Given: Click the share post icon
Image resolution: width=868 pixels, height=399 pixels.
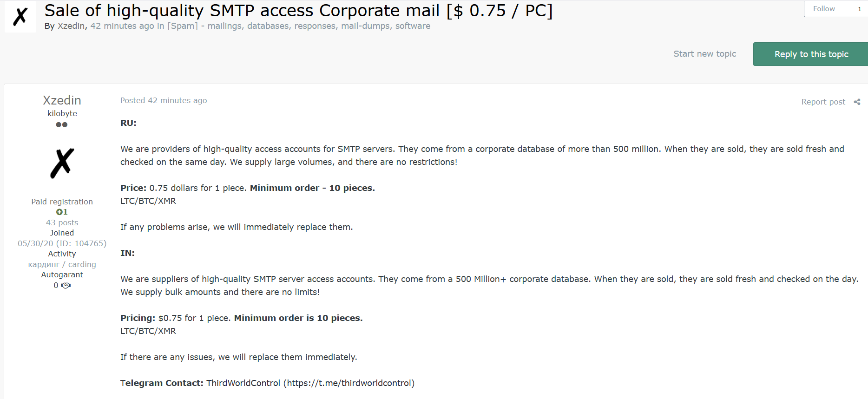Looking at the screenshot, I should pos(857,102).
